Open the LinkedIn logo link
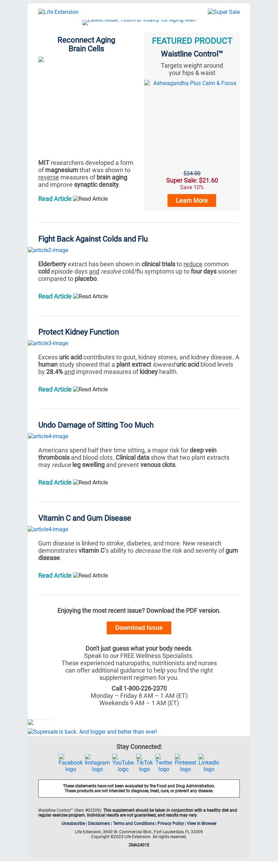The width and height of the screenshot is (278, 868). pos(209,763)
